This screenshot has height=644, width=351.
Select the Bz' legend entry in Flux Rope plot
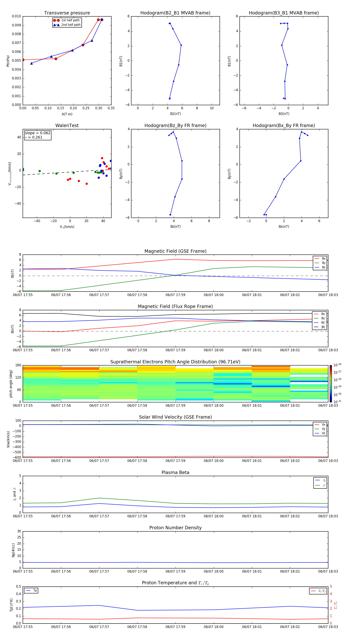pos(320,323)
